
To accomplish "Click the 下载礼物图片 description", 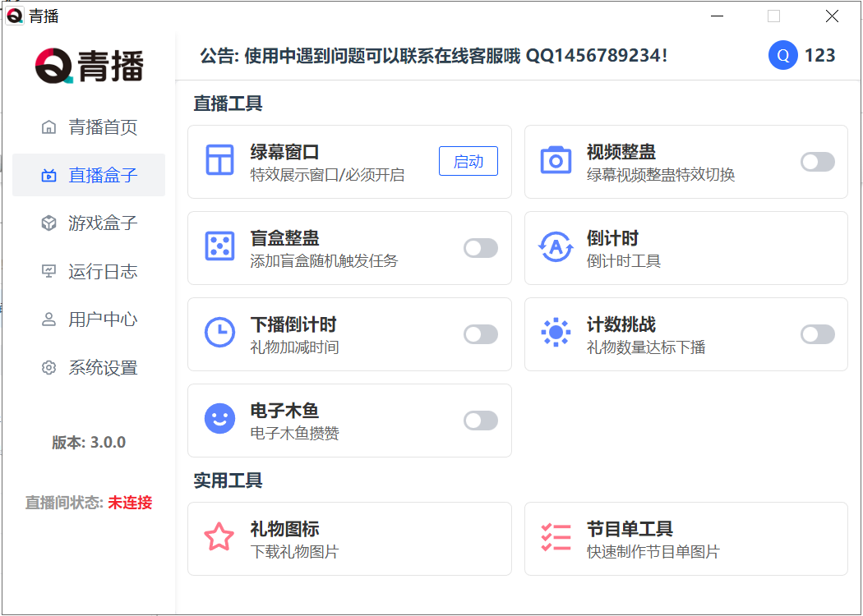I will click(x=294, y=552).
